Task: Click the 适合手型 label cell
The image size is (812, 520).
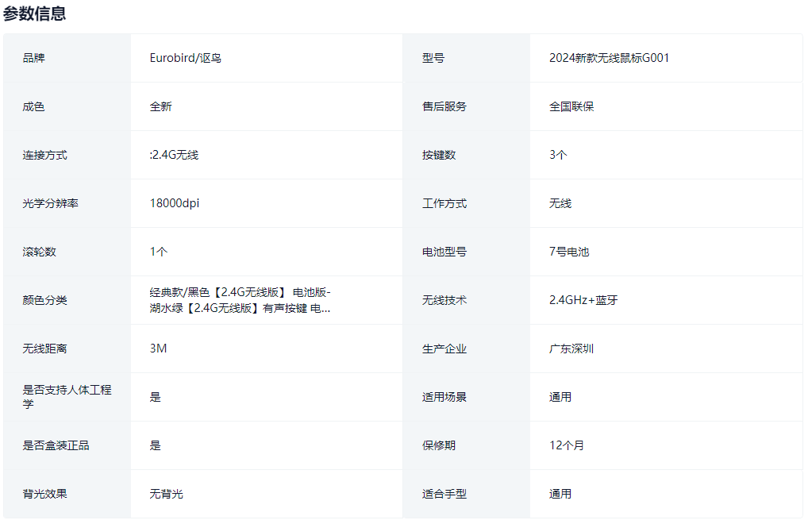Action: pos(444,494)
